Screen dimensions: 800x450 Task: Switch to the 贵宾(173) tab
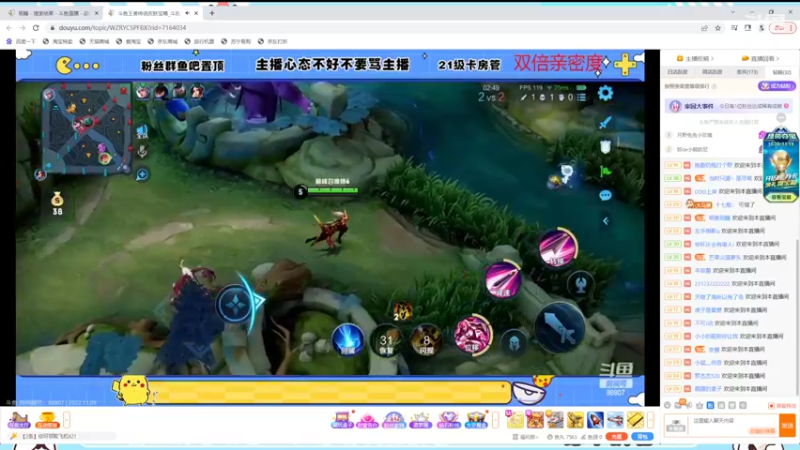point(747,72)
